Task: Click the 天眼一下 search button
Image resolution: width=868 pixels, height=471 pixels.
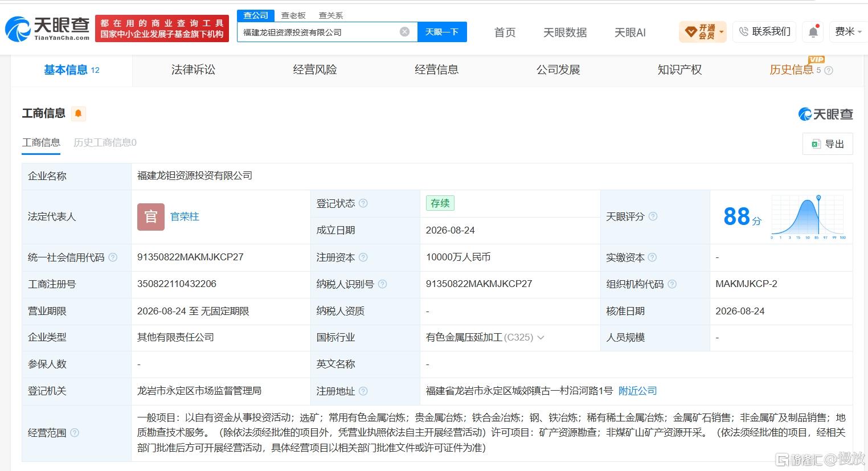Action: click(x=442, y=32)
